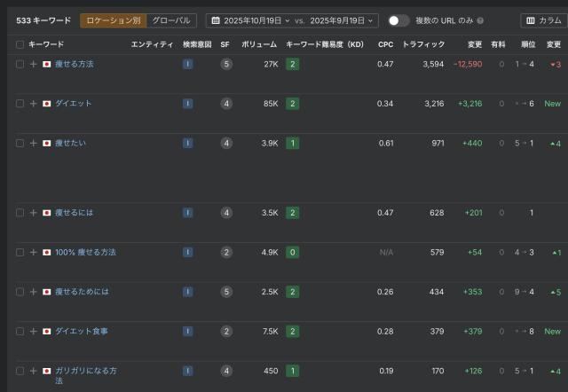Expand plus icon for ダイエット食事
Screen dimensions: 568x392
[34, 332]
